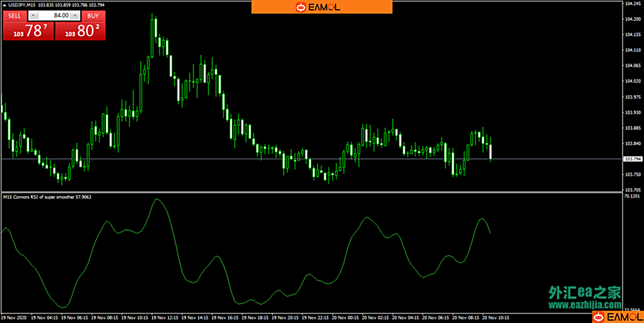Decrease lot volume with down arrow

[33, 15]
